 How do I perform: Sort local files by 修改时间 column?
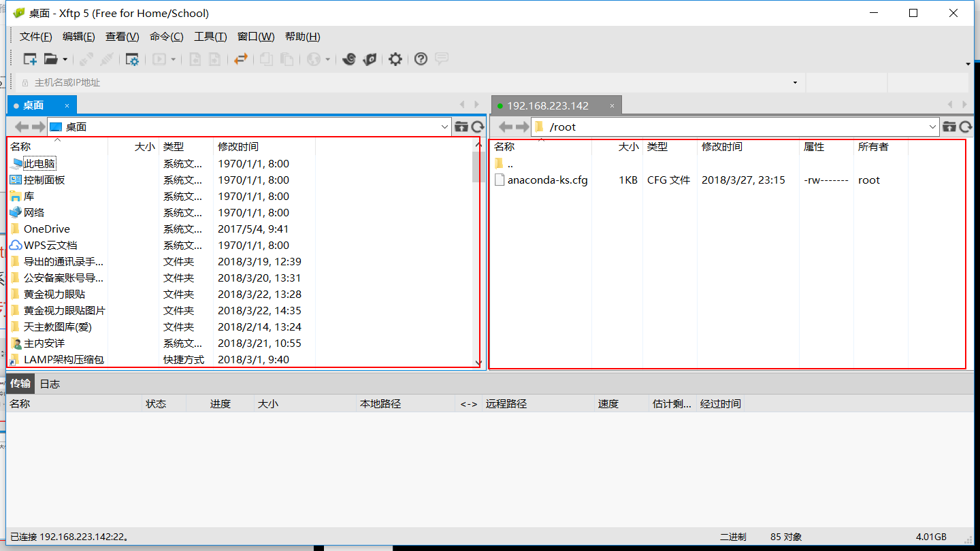pyautogui.click(x=264, y=146)
